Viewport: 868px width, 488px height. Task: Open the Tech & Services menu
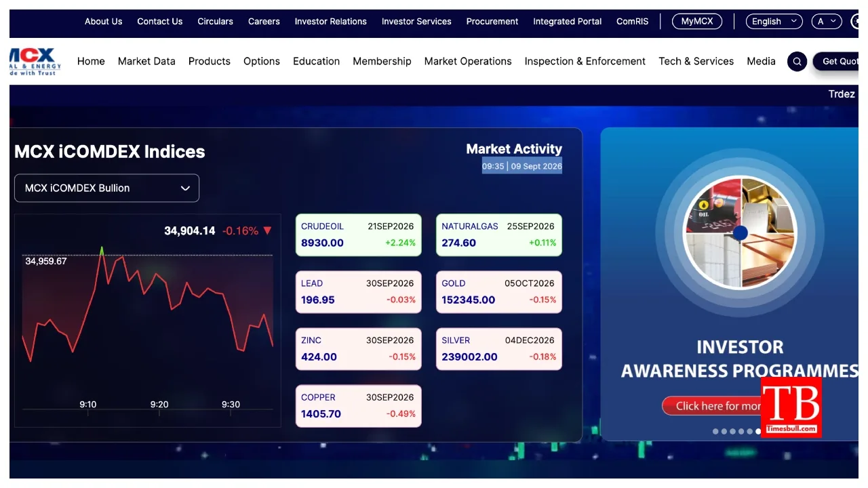pos(696,61)
